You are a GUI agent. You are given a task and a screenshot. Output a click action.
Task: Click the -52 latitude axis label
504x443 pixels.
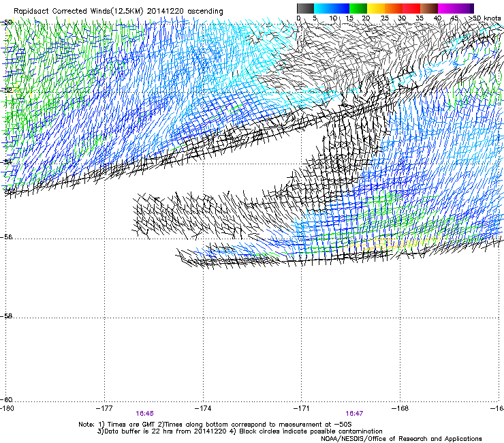coord(6,91)
